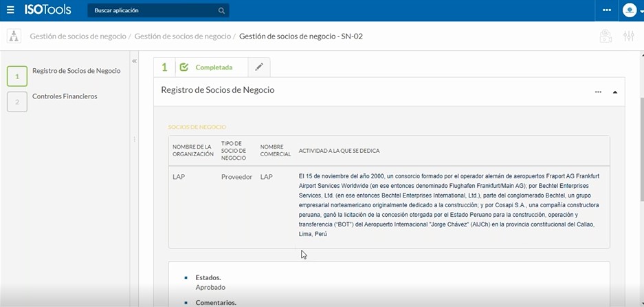The height and width of the screenshot is (307, 644).
Task: Open the hamburger main menu
Action: [10, 10]
